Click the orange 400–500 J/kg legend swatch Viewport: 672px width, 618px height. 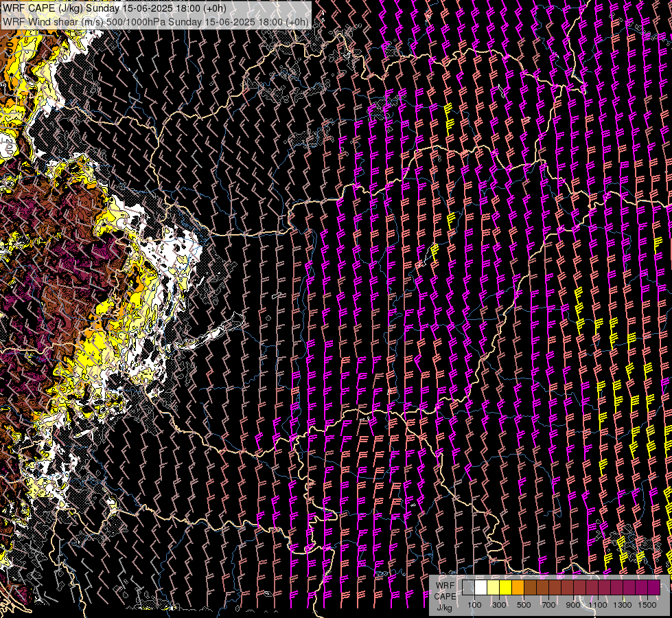pyautogui.click(x=518, y=587)
